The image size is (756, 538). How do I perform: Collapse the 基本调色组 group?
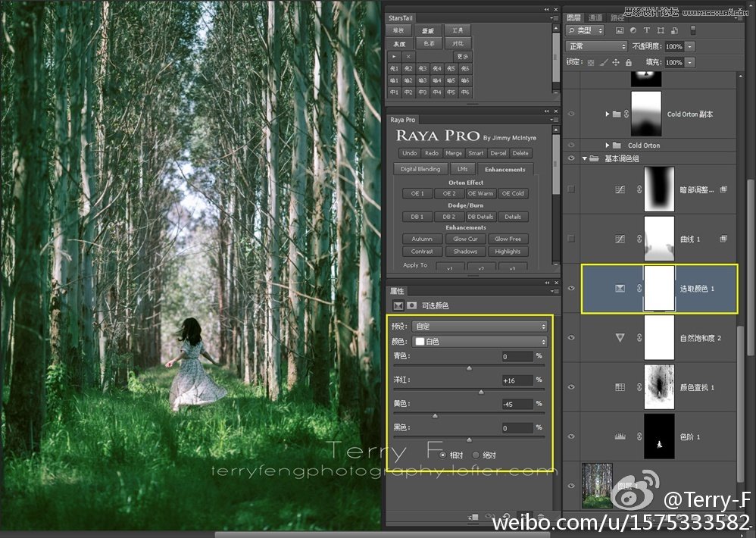tap(585, 158)
